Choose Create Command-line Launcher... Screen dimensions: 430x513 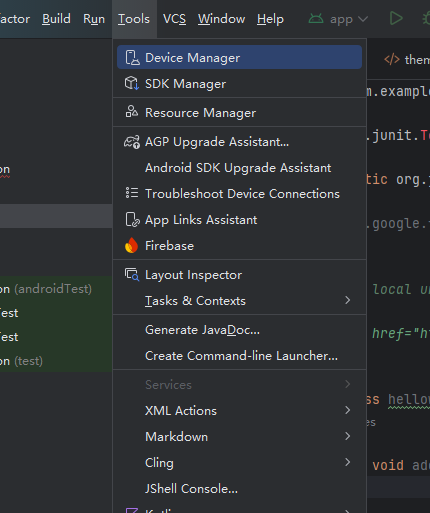pyautogui.click(x=240, y=356)
